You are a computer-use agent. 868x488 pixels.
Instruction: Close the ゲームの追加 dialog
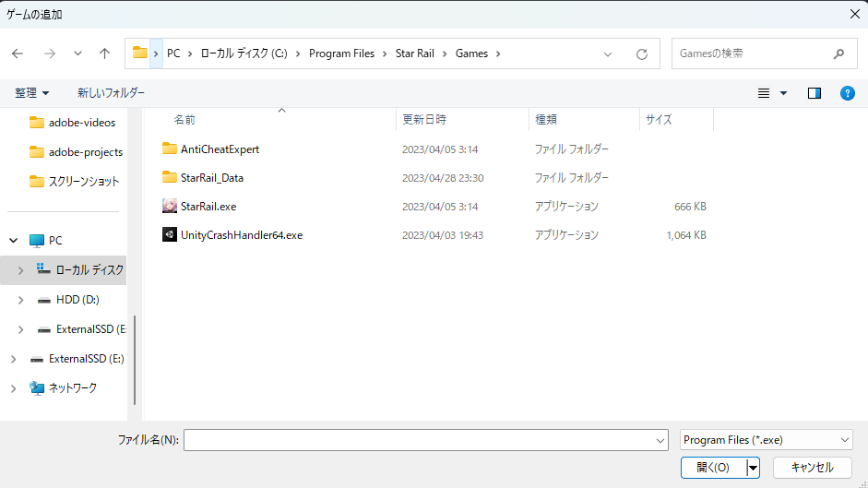[x=855, y=15]
